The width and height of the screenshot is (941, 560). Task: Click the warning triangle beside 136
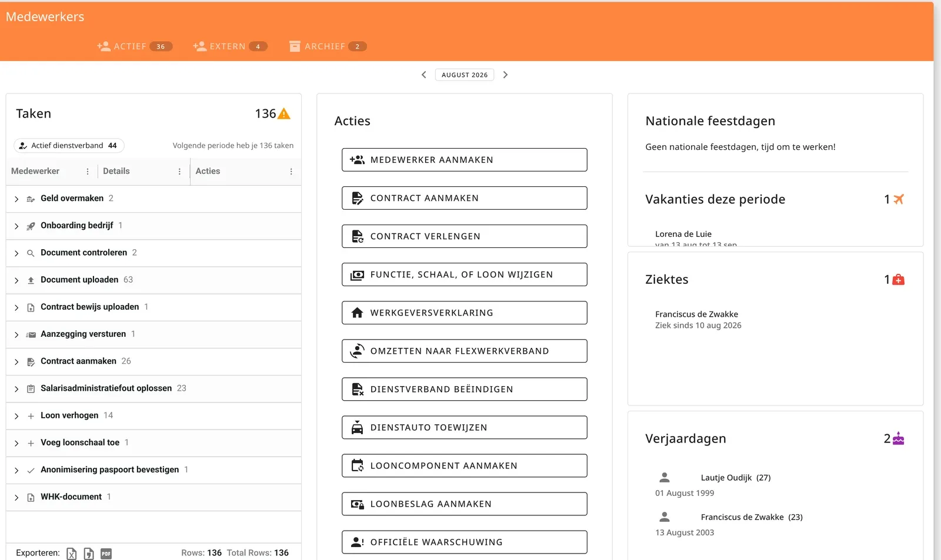[x=284, y=114]
